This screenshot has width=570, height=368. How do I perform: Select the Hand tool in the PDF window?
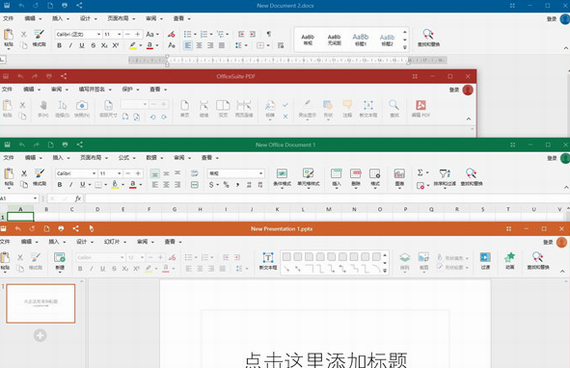43,109
